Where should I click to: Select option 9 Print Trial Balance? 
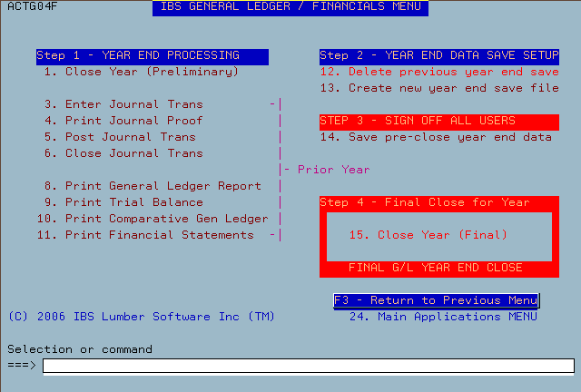coord(123,202)
